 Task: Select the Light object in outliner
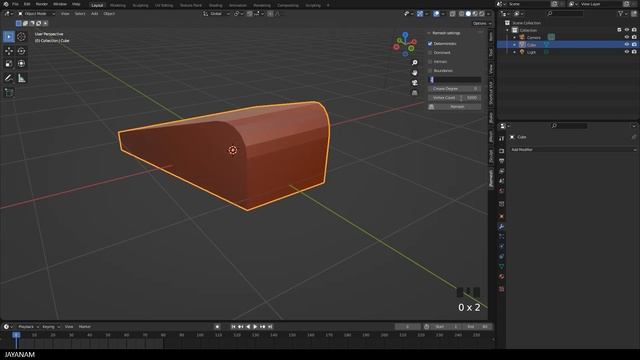pyautogui.click(x=531, y=52)
